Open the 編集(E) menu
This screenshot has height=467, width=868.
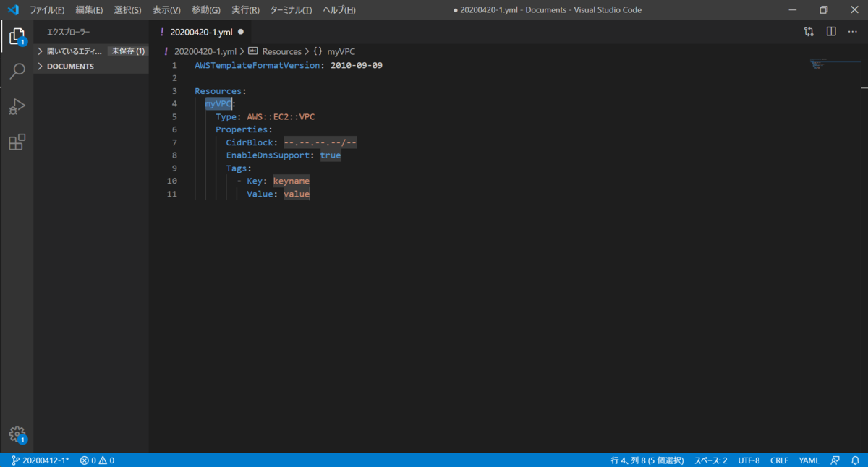point(89,10)
